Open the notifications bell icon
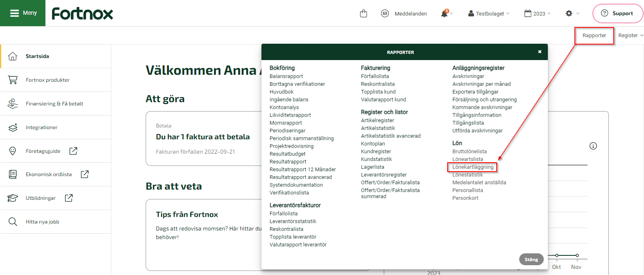The height and width of the screenshot is (275, 644). coord(444,13)
